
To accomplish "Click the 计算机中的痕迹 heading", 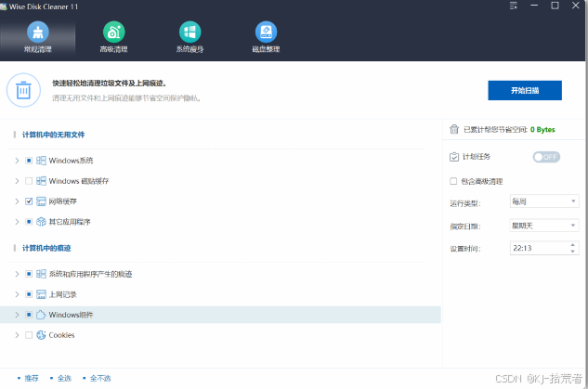I will [46, 248].
